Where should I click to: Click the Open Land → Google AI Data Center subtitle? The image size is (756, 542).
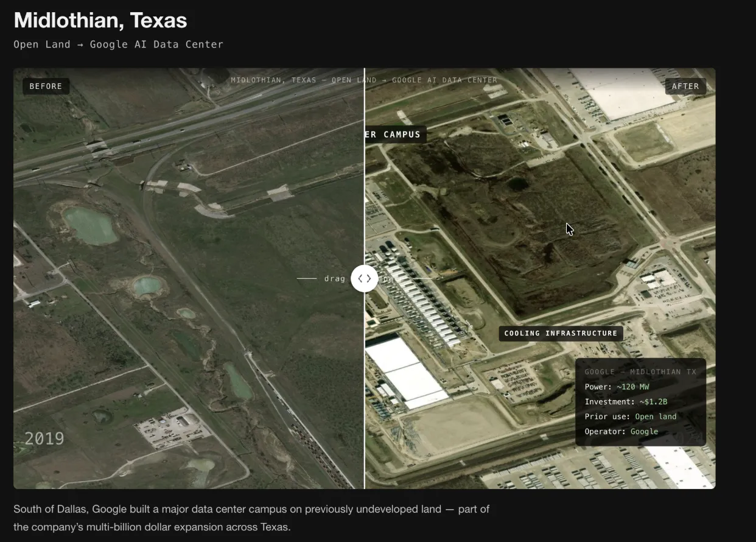pos(118,44)
